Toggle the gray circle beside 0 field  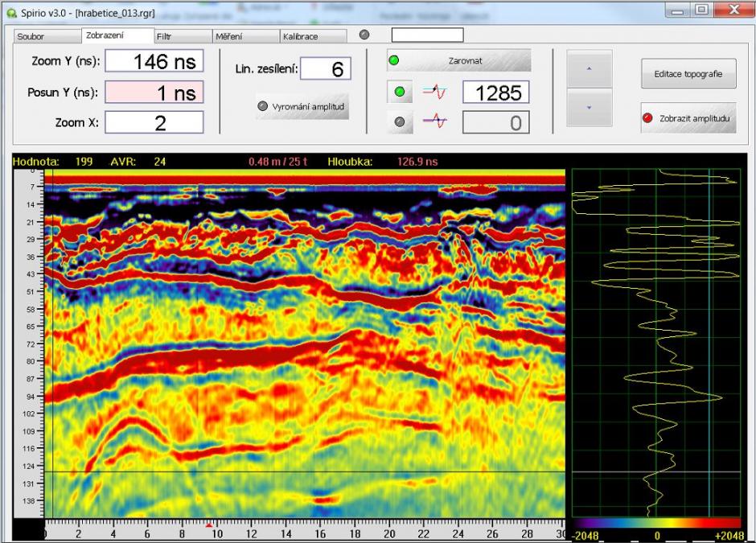(x=400, y=122)
